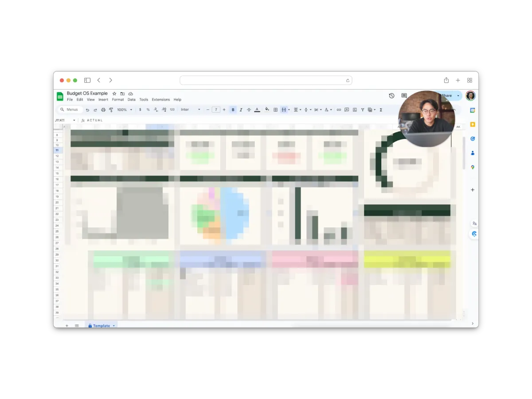Open the name box dropdown arrow
This screenshot has width=532, height=399.
point(74,121)
